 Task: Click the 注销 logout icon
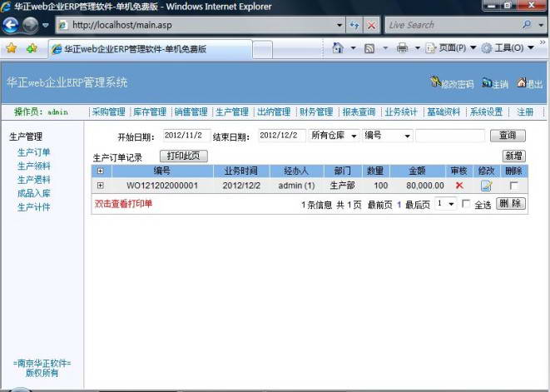(x=487, y=83)
